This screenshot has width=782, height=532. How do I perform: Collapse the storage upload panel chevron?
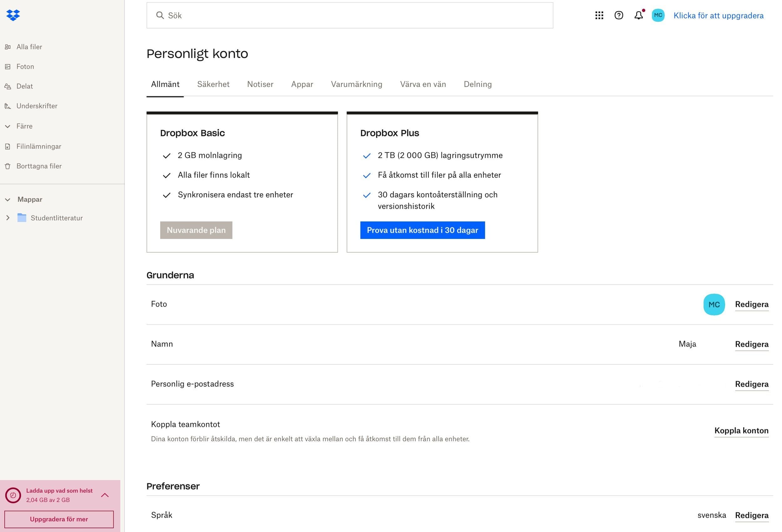point(105,495)
